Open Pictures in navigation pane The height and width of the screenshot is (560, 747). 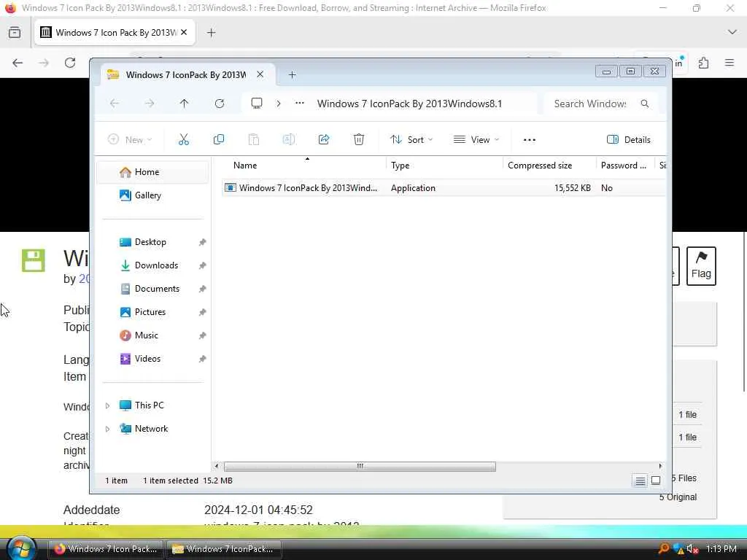point(152,312)
